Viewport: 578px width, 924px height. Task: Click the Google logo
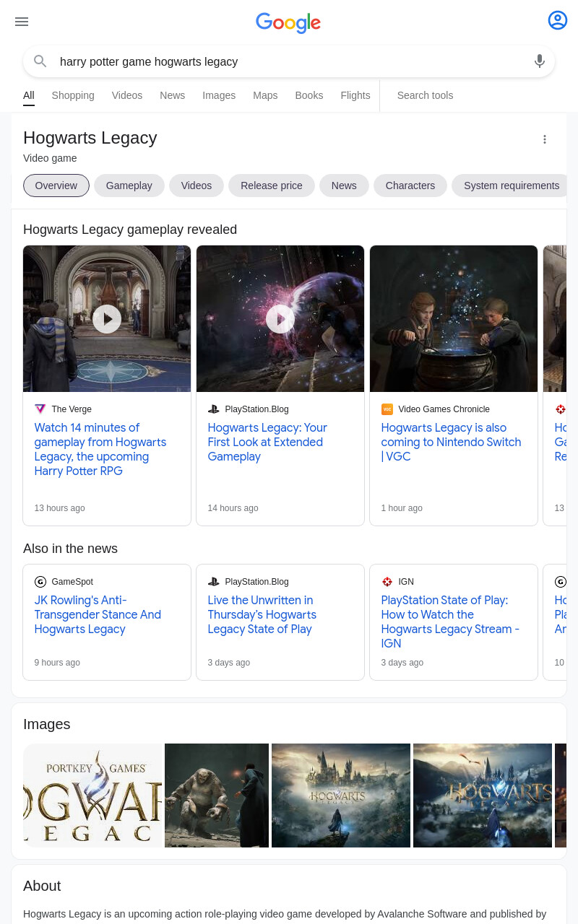(288, 22)
